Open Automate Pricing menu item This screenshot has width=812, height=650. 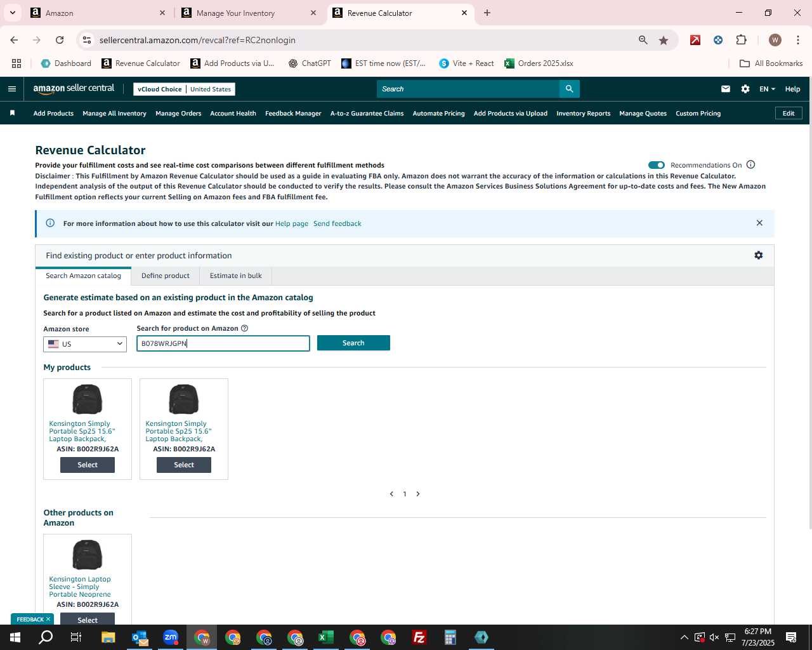point(438,113)
